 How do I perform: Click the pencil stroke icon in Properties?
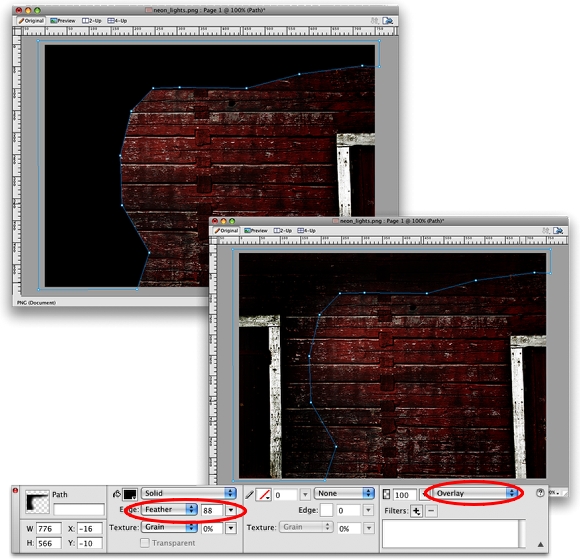pos(250,495)
